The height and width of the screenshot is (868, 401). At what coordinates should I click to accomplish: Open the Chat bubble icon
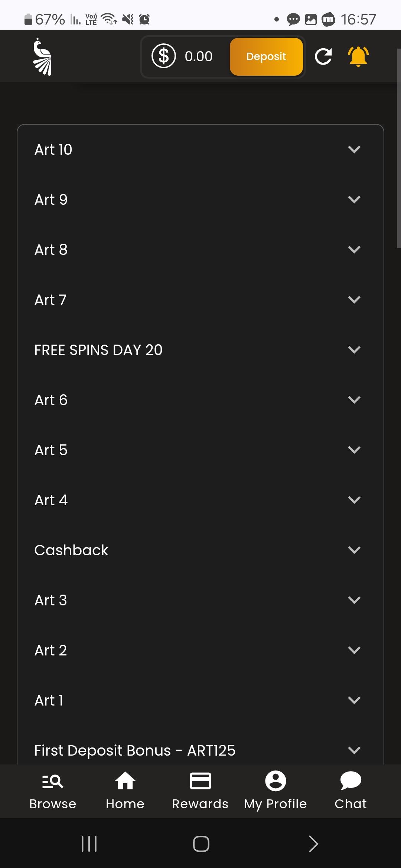(x=351, y=781)
